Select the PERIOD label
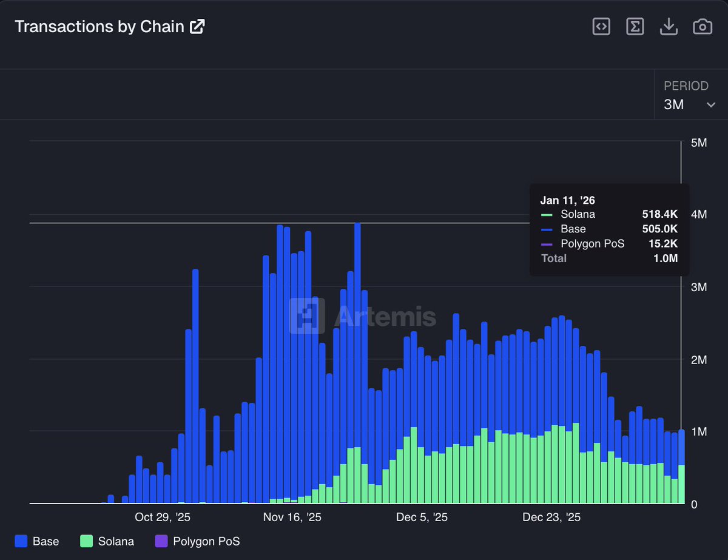Screen dimensions: 728x560 [686, 86]
